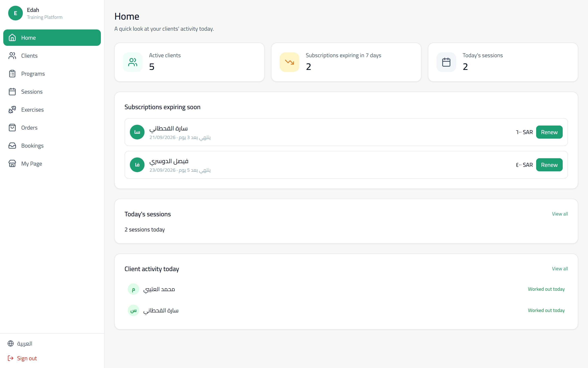Click the Today's sessions card calendar icon
The image size is (588, 368).
pos(446,62)
